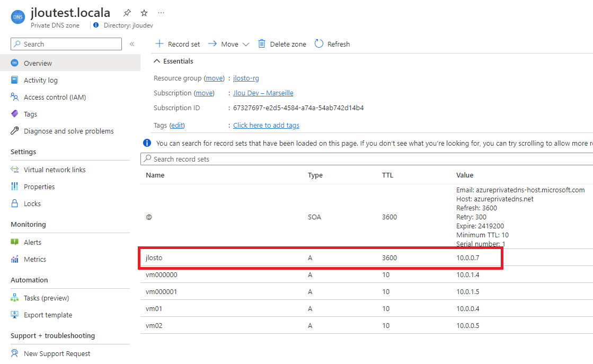Open the jlosto-rg resource group link
This screenshot has width=593, height=364.
(246, 78)
